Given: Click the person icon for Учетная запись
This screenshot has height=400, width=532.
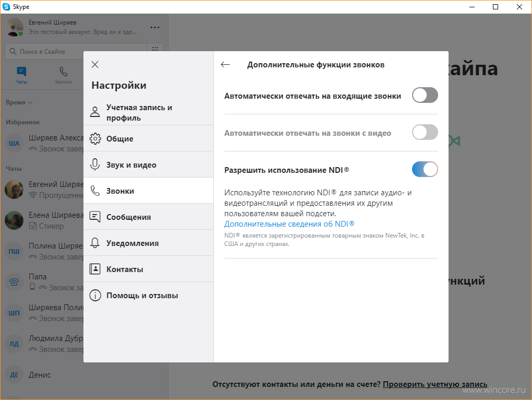Looking at the screenshot, I should (95, 111).
